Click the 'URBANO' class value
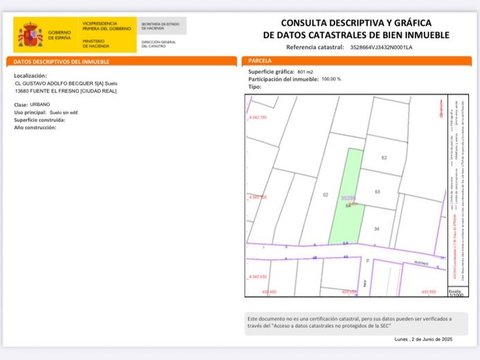Screen dimensions: 480x360 point(40,104)
